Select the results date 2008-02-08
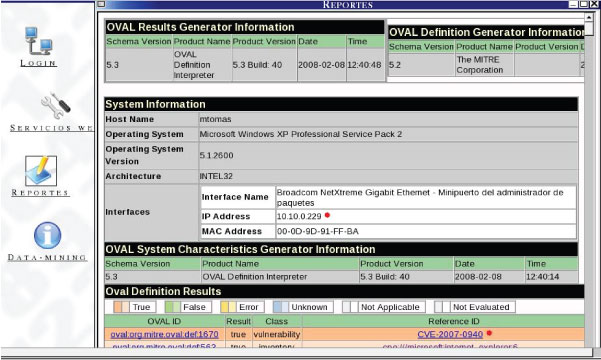Viewport: 601px width, 360px height. pyautogui.click(x=322, y=65)
